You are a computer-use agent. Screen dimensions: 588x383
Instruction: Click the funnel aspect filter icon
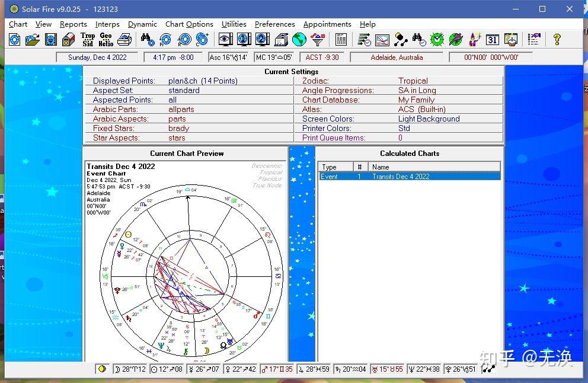click(318, 39)
